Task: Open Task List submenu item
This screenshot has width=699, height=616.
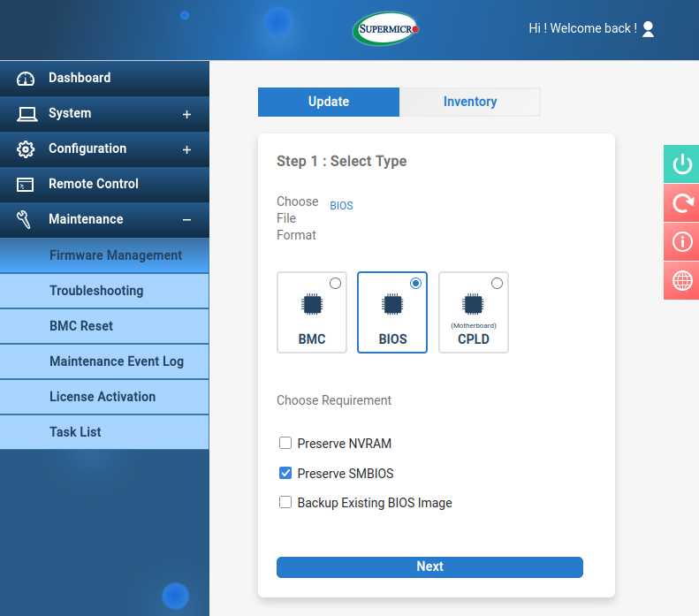Action: (104, 432)
